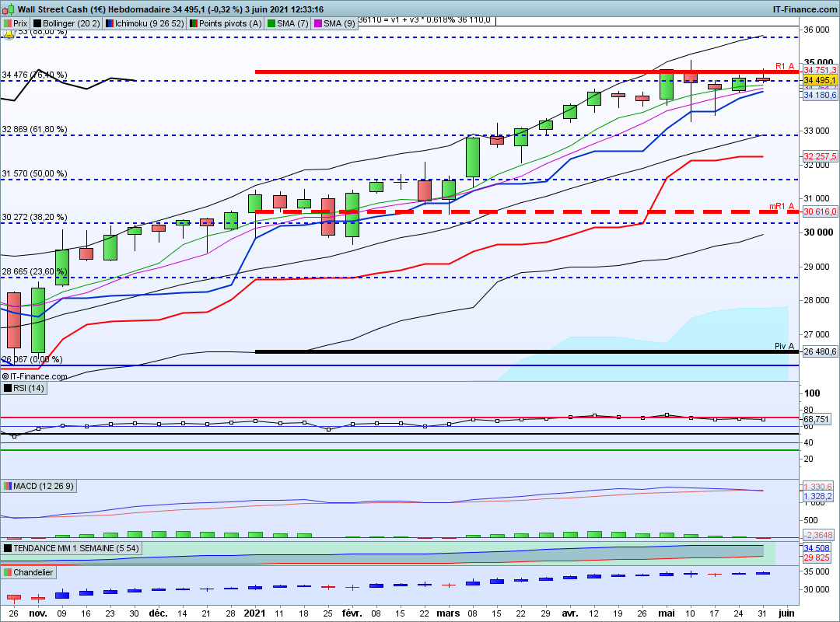Click the red 32 257,5 price label
This screenshot has height=622, width=840.
coord(820,156)
